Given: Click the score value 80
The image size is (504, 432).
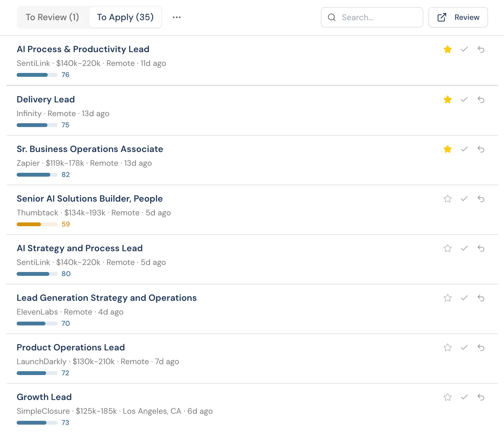Looking at the screenshot, I should (x=66, y=274).
